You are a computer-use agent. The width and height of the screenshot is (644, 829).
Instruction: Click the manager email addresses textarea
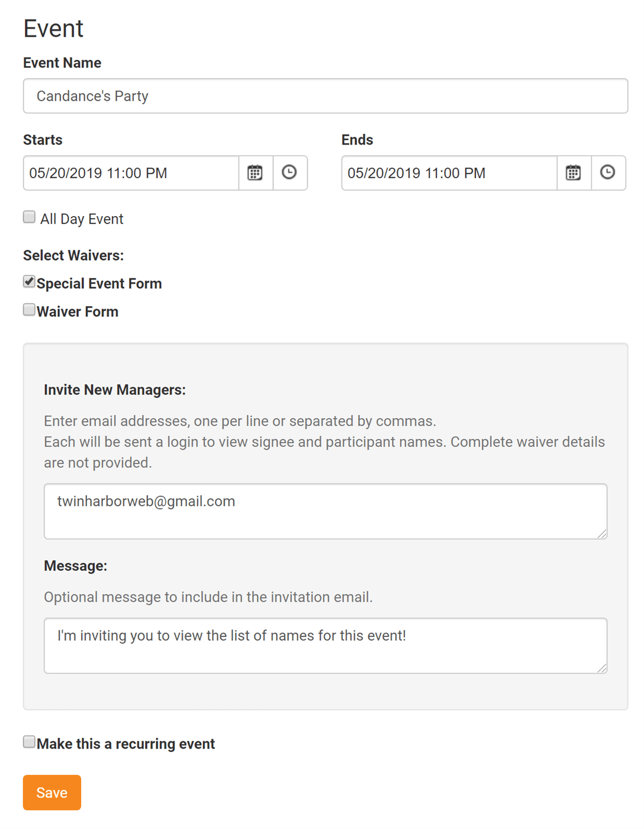click(326, 511)
